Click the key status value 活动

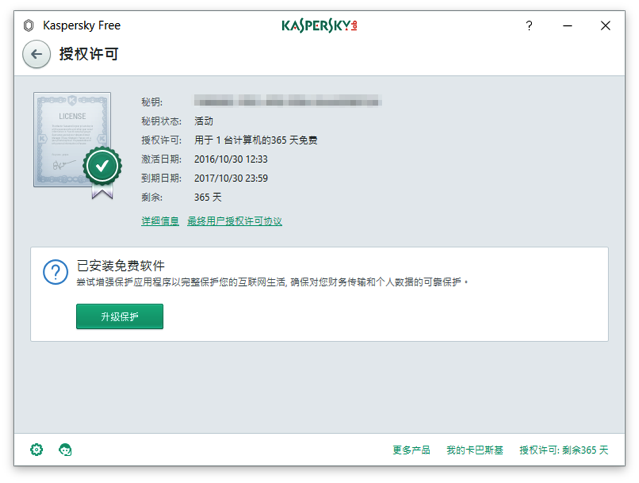[x=204, y=121]
